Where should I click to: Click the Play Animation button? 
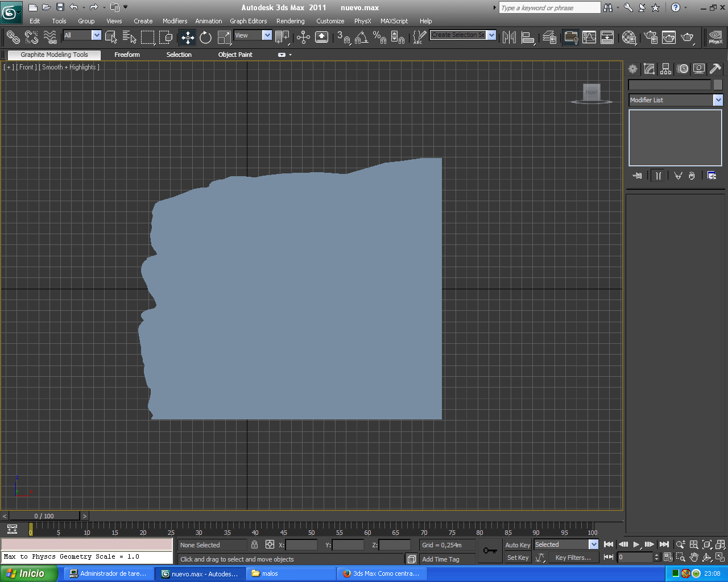coord(636,544)
